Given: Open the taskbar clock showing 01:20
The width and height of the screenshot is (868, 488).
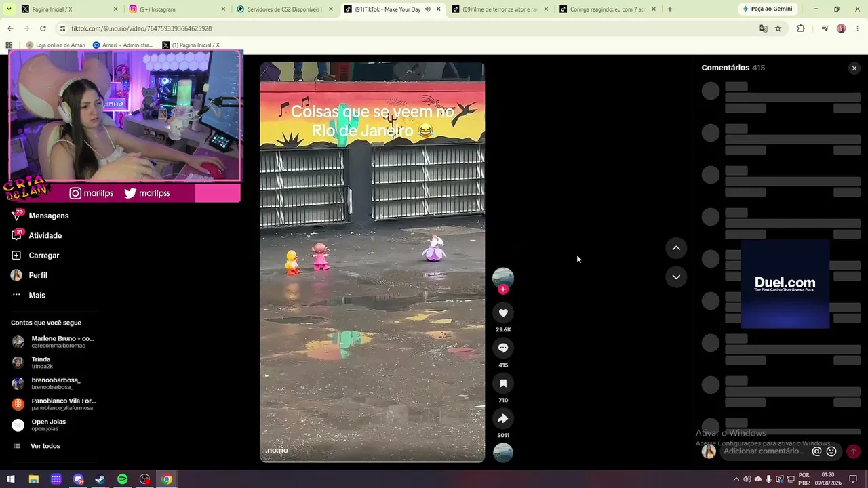Looking at the screenshot, I should coord(828,479).
